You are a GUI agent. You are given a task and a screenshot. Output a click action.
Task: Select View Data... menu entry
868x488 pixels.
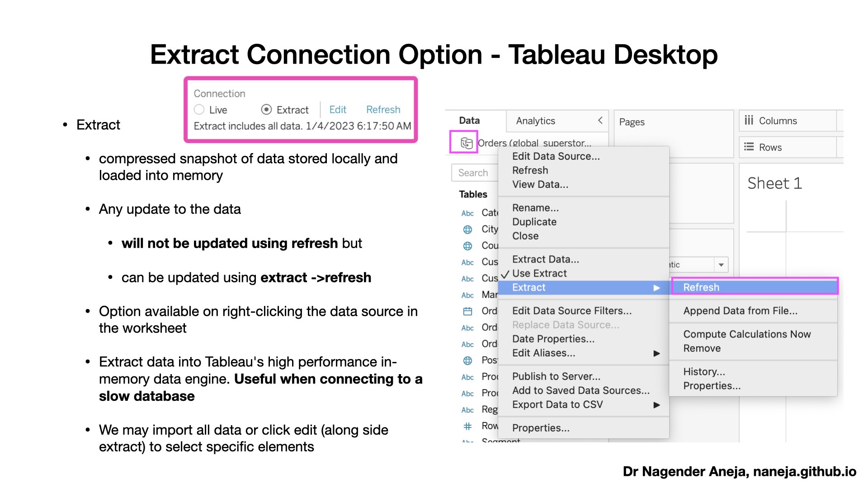[x=540, y=184]
